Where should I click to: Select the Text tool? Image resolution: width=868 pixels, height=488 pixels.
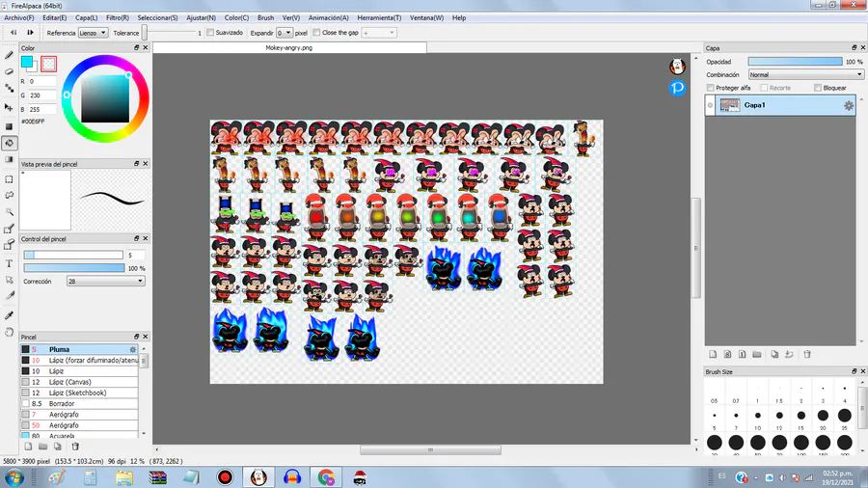coord(9,263)
